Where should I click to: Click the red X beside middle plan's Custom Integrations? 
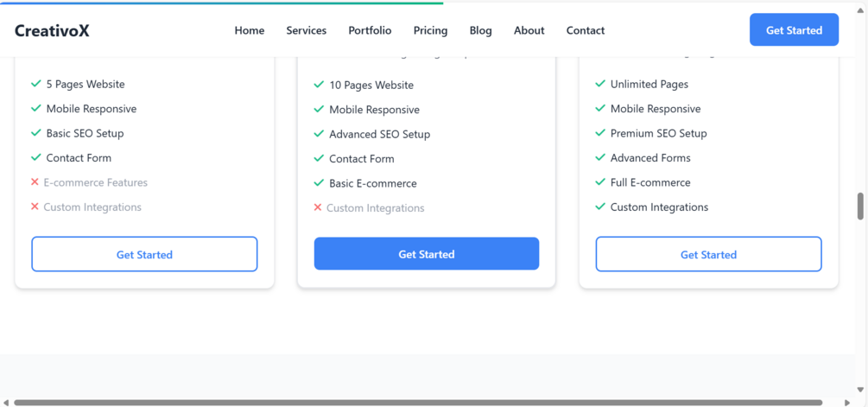(x=318, y=207)
